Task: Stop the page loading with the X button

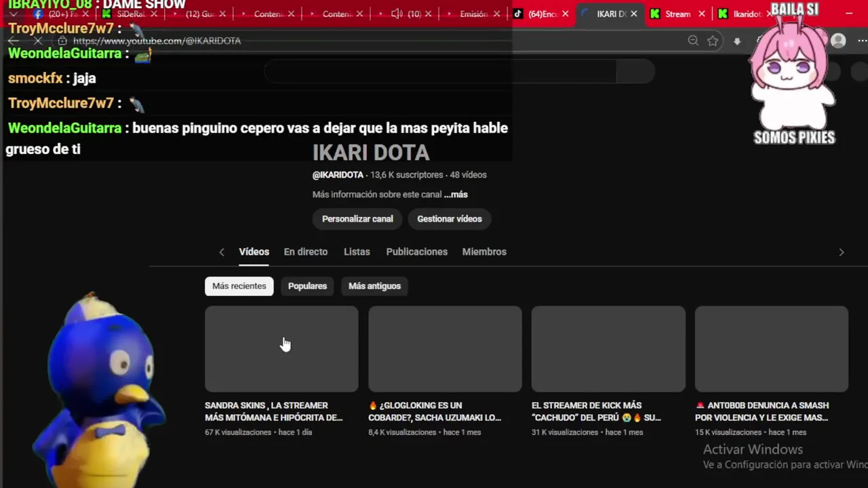Action: [38, 41]
